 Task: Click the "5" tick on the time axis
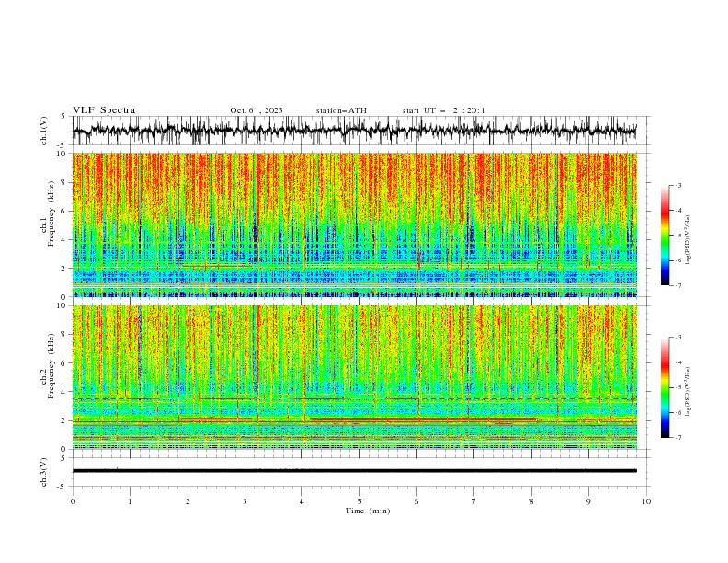359,501
